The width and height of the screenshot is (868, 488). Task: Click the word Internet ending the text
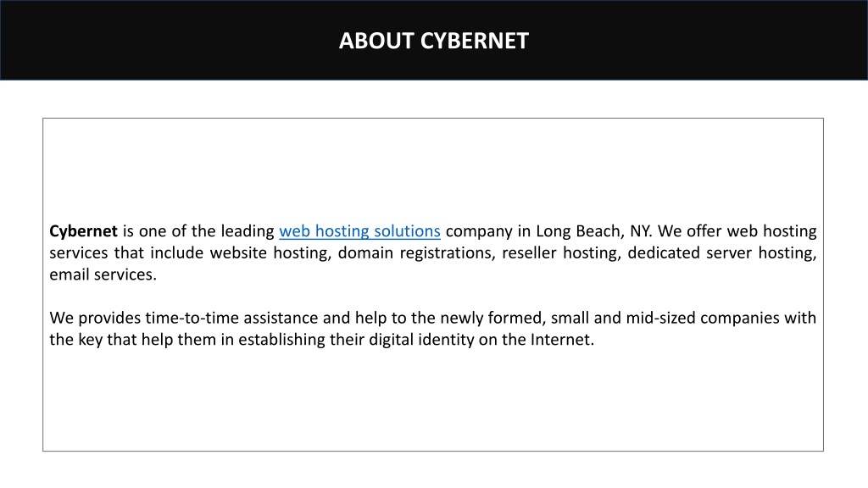click(562, 339)
